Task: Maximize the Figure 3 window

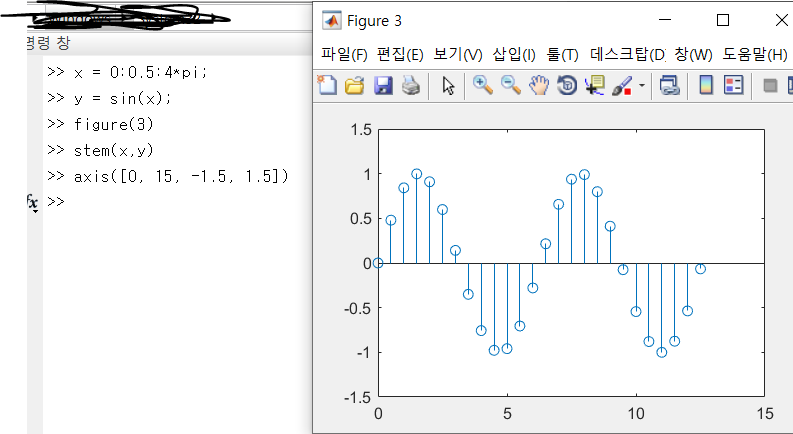Action: point(723,20)
